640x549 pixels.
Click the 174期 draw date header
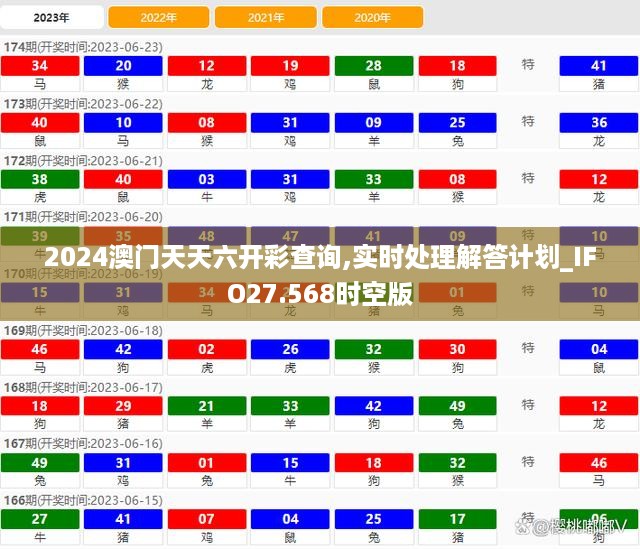84,47
